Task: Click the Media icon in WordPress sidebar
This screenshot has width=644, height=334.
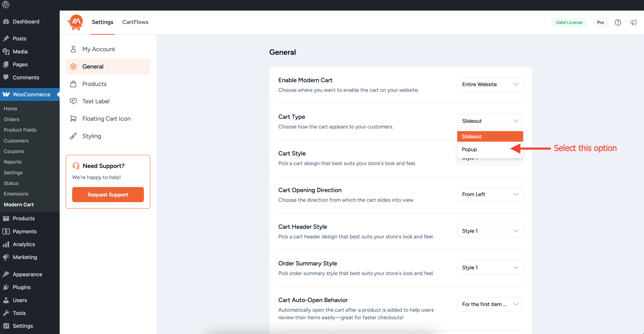Action: coord(6,52)
